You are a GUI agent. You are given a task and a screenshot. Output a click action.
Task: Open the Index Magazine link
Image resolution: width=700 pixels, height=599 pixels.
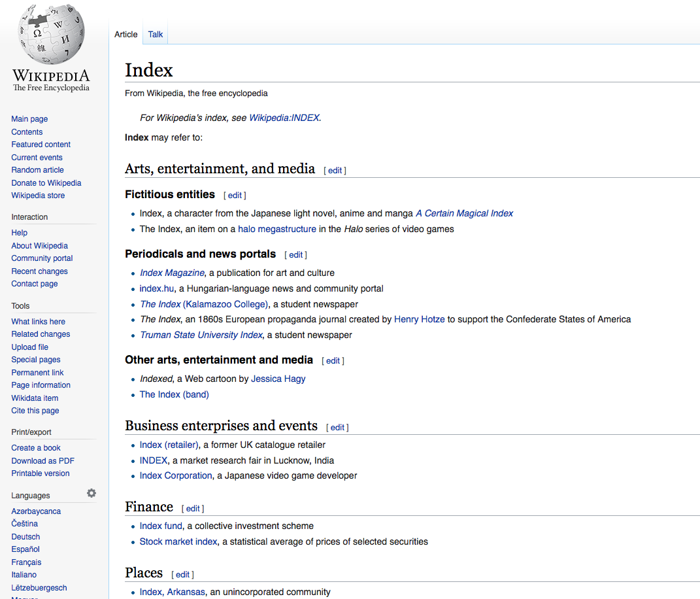(x=172, y=273)
